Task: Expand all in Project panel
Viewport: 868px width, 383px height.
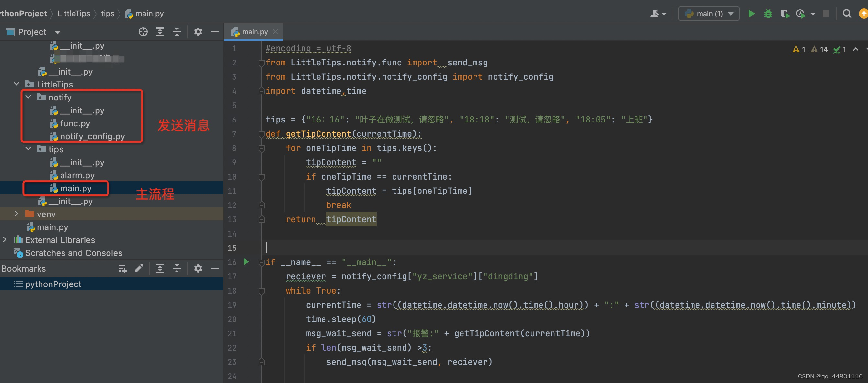Action: coord(160,32)
